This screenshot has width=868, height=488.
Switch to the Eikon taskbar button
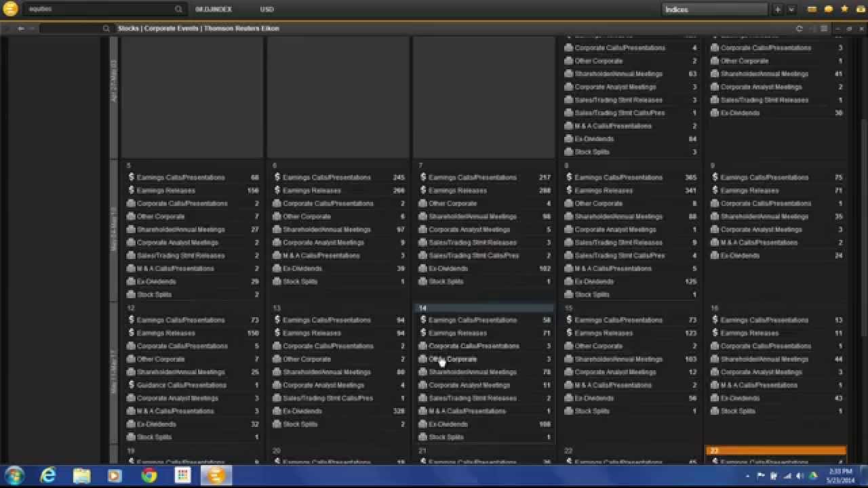pyautogui.click(x=216, y=476)
